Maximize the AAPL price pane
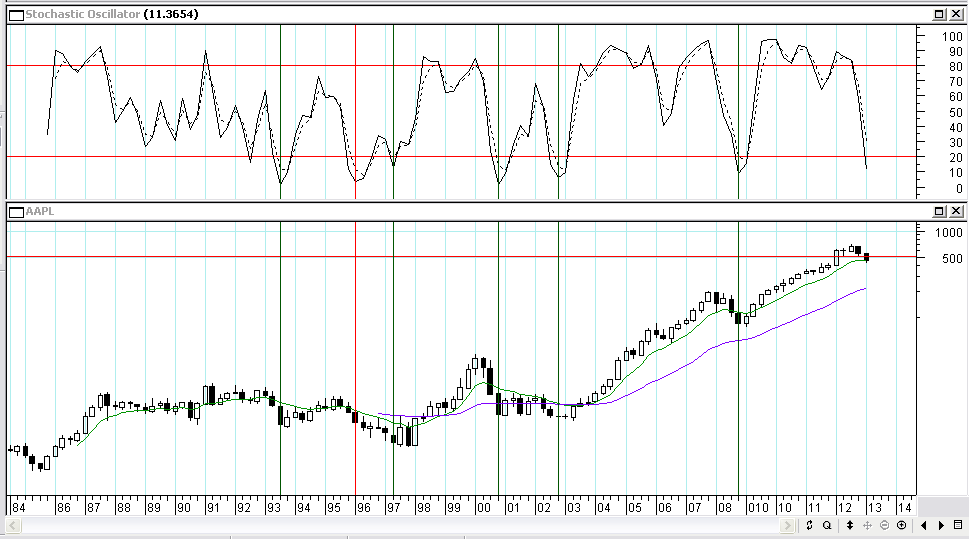The height and width of the screenshot is (539, 969). click(x=939, y=211)
